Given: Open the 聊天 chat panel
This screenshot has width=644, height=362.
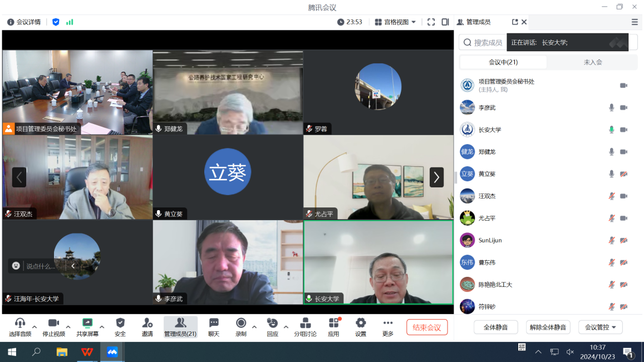Looking at the screenshot, I should 214,327.
